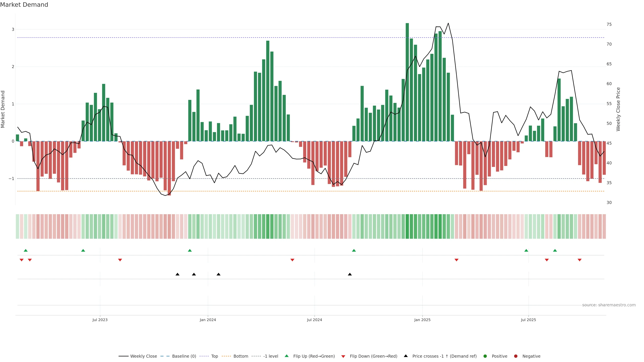Viewport: 644px width, 362px height.
Task: Click the last red flip-down marker
Action: point(579,260)
